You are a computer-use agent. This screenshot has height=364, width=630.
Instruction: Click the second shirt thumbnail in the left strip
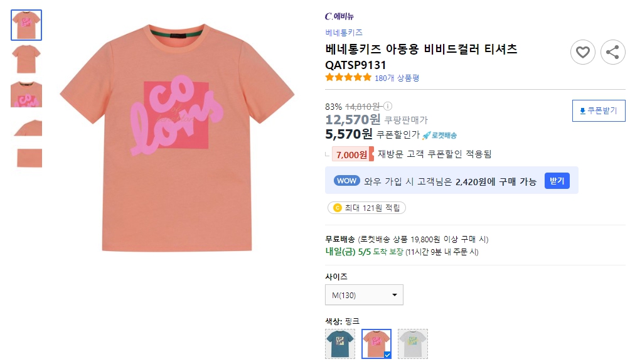click(x=26, y=58)
